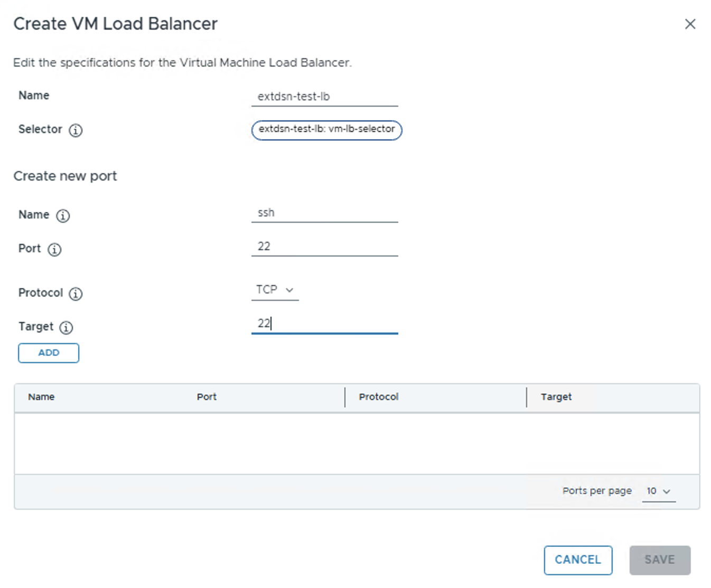Click the info icon next to Selector
711x588 pixels.
point(76,130)
